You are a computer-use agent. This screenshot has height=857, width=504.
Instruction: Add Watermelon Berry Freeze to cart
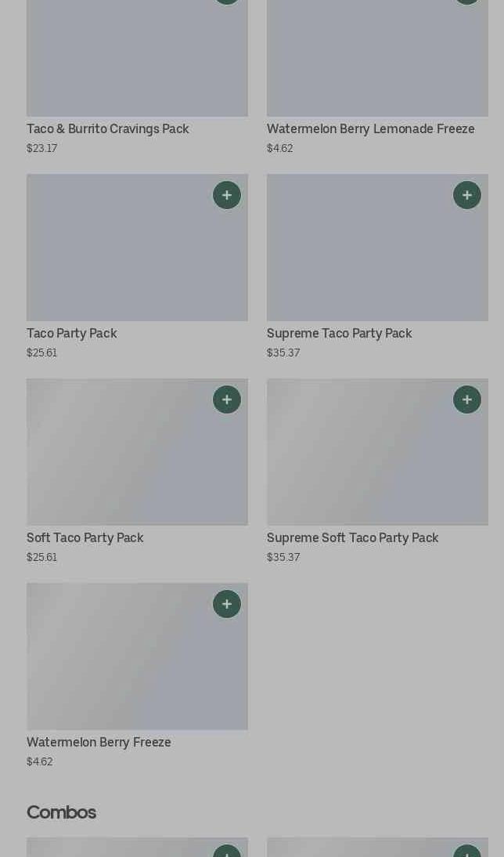(227, 604)
